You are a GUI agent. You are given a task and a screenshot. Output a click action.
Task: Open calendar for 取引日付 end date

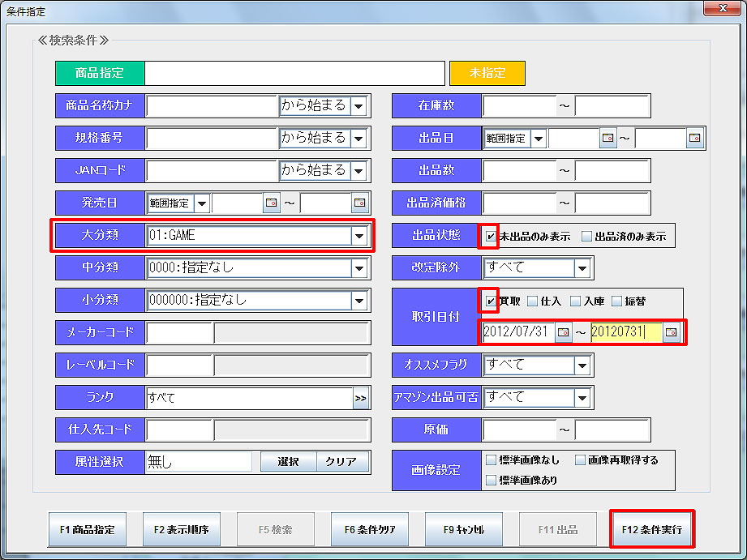pyautogui.click(x=672, y=332)
